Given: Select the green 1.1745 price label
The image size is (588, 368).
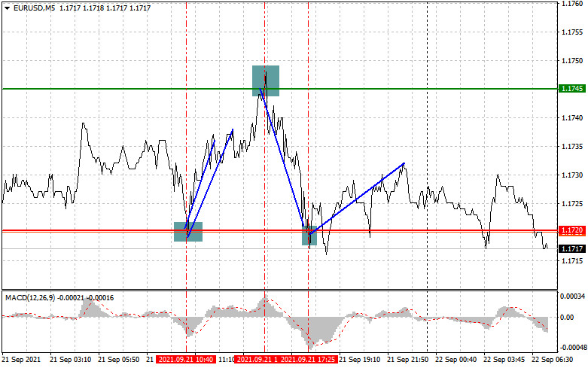Looking at the screenshot, I should pyautogui.click(x=571, y=89).
